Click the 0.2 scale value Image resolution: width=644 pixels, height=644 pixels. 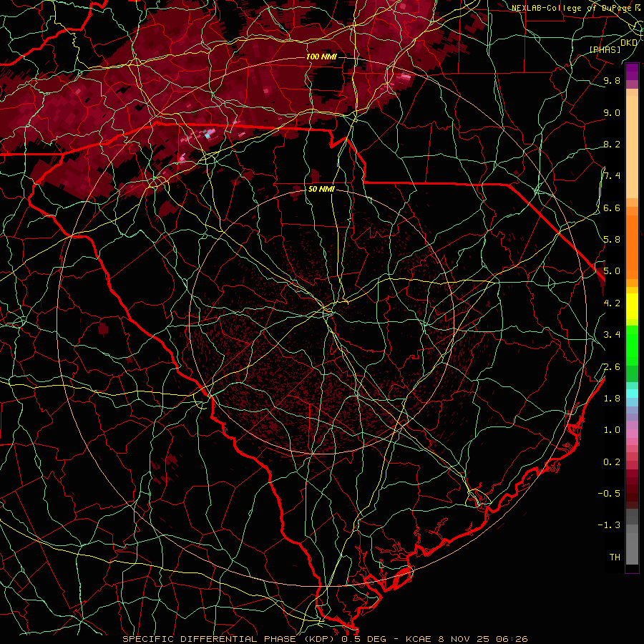pos(612,462)
